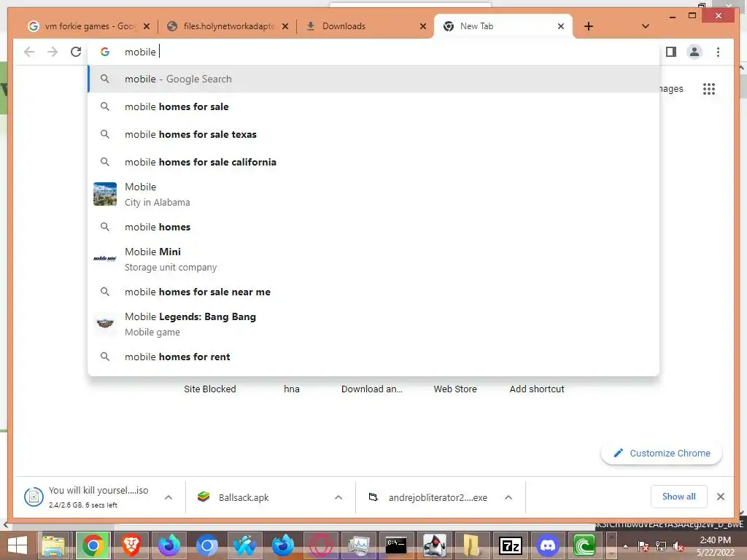Click 'Add shortcut' tile
This screenshot has height=560, width=747.
[537, 389]
